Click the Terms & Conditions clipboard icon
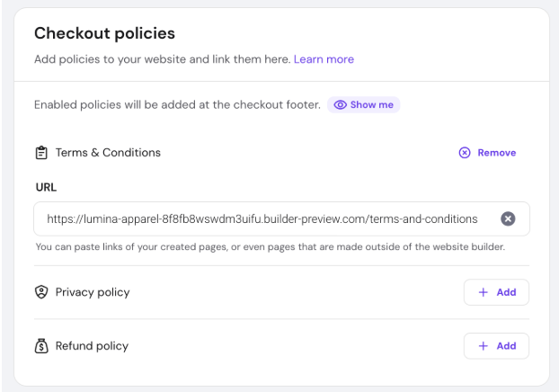The height and width of the screenshot is (392, 559). pyautogui.click(x=41, y=153)
